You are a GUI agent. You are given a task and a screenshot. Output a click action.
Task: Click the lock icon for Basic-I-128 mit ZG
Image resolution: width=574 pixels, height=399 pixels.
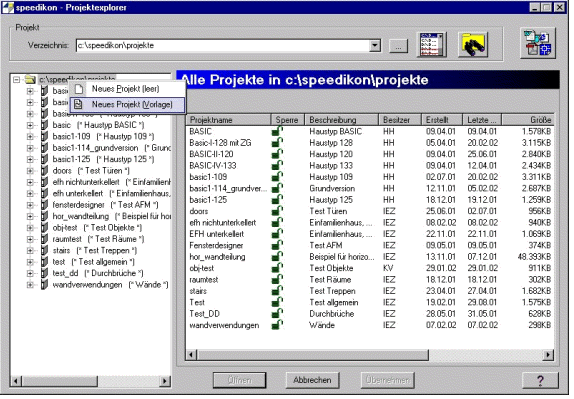277,142
